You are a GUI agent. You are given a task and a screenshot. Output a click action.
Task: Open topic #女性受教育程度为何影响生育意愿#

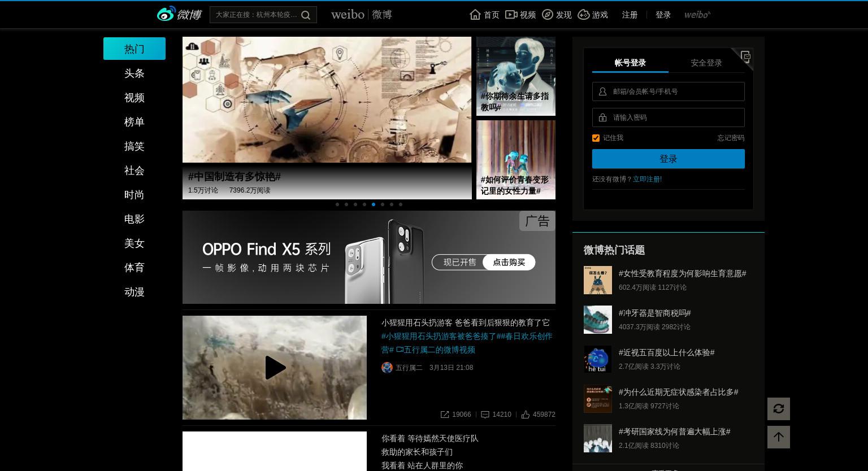(682, 273)
